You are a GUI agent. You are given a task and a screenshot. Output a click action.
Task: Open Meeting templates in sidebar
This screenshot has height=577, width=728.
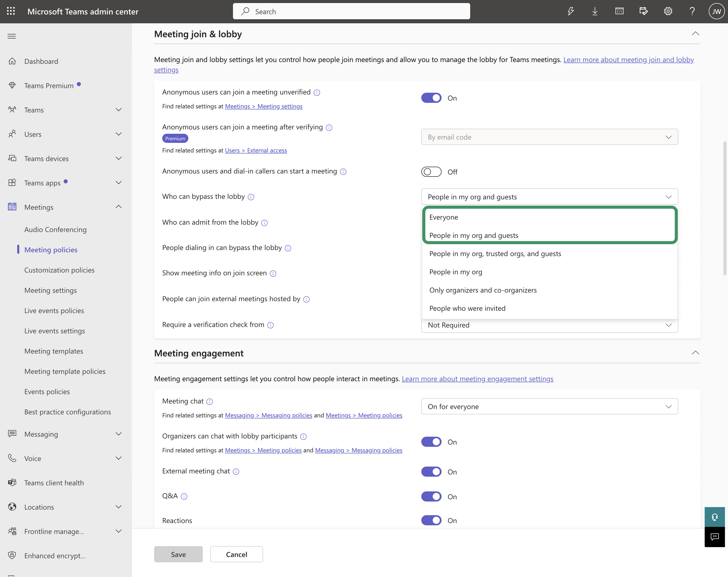tap(54, 351)
